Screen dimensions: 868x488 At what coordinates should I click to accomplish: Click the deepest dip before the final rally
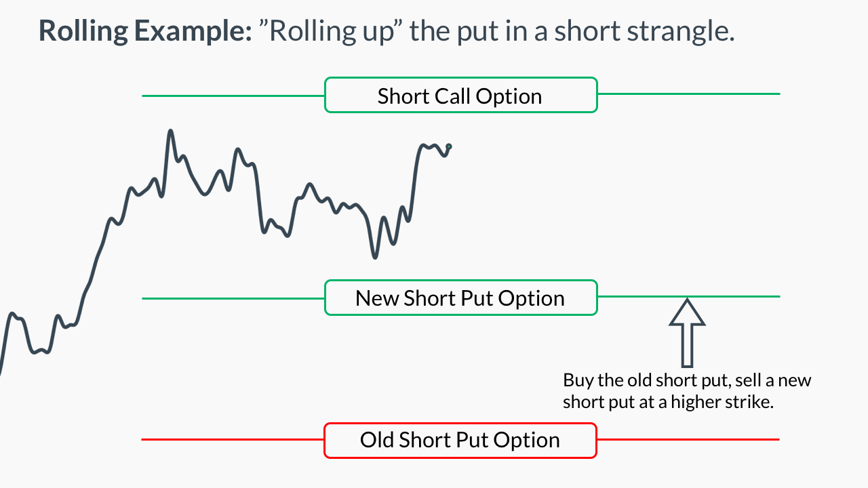[x=374, y=256]
